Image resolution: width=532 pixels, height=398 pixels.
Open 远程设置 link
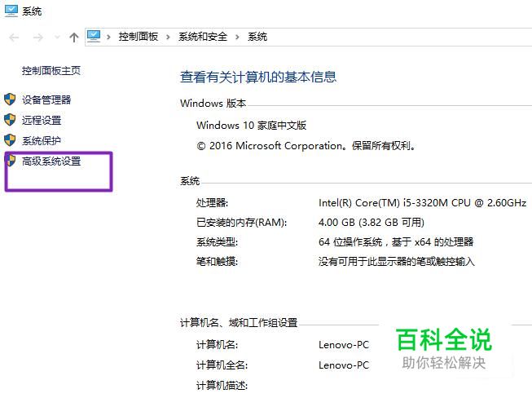coord(42,120)
